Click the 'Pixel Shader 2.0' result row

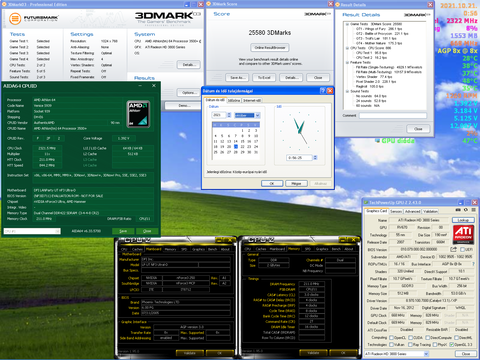376,81
